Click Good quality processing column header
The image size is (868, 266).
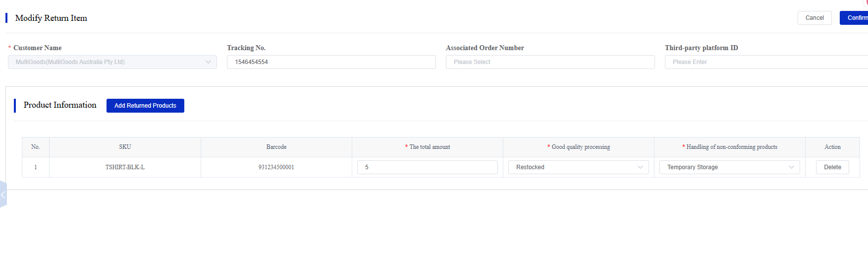click(579, 147)
